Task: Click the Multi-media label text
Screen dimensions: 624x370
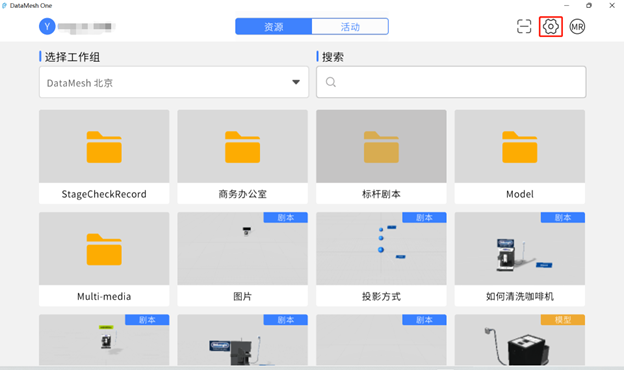Action: coord(104,296)
